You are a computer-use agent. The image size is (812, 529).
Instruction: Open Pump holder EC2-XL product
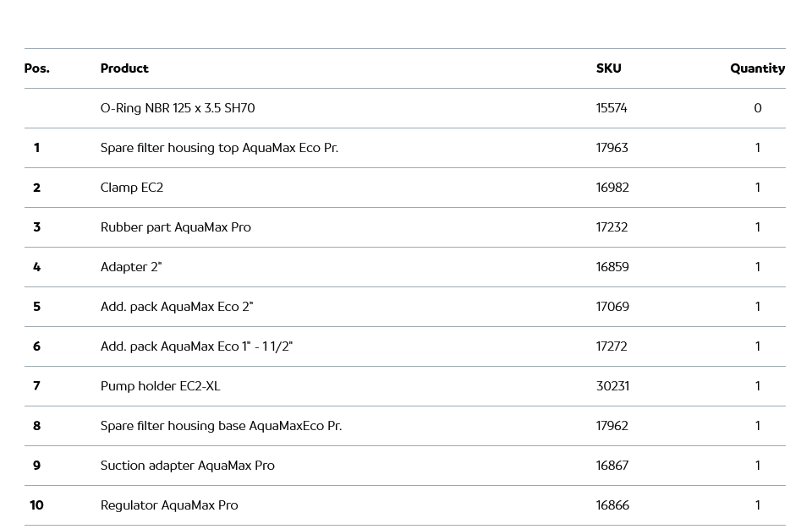tap(160, 386)
